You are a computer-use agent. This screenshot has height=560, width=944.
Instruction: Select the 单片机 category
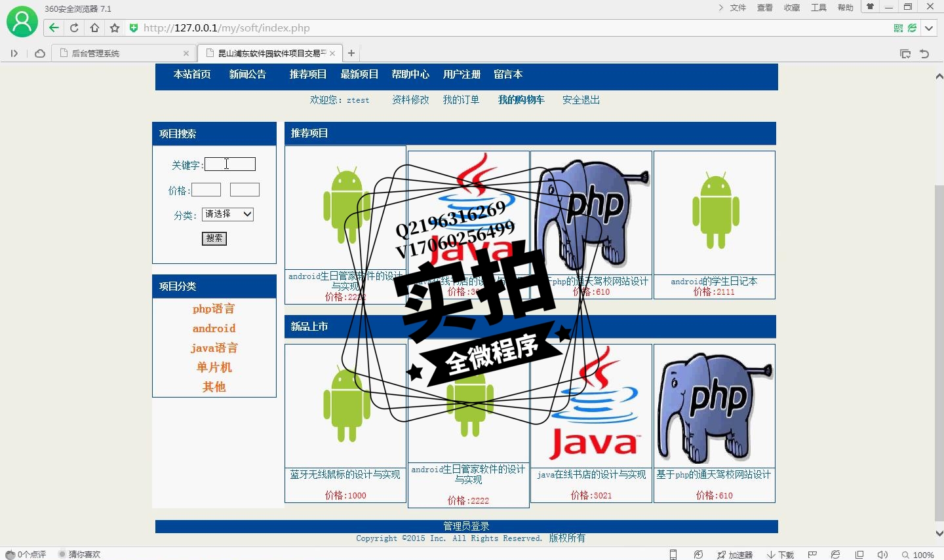click(x=214, y=367)
